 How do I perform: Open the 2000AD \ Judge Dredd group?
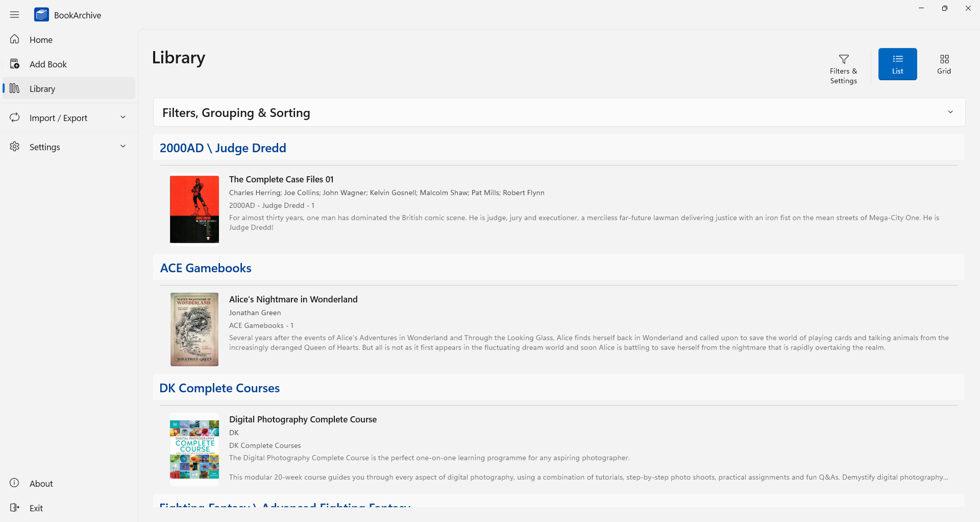pyautogui.click(x=223, y=148)
